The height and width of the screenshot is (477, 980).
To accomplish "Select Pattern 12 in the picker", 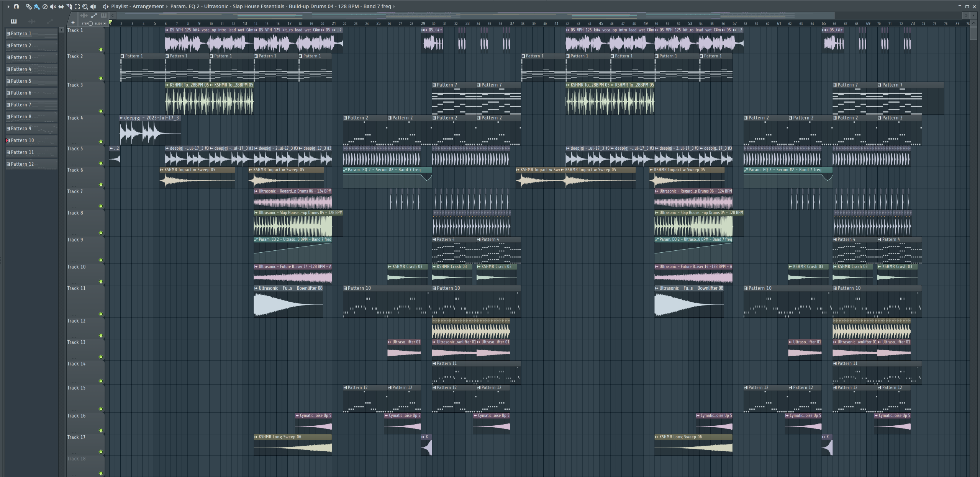I will (32, 164).
